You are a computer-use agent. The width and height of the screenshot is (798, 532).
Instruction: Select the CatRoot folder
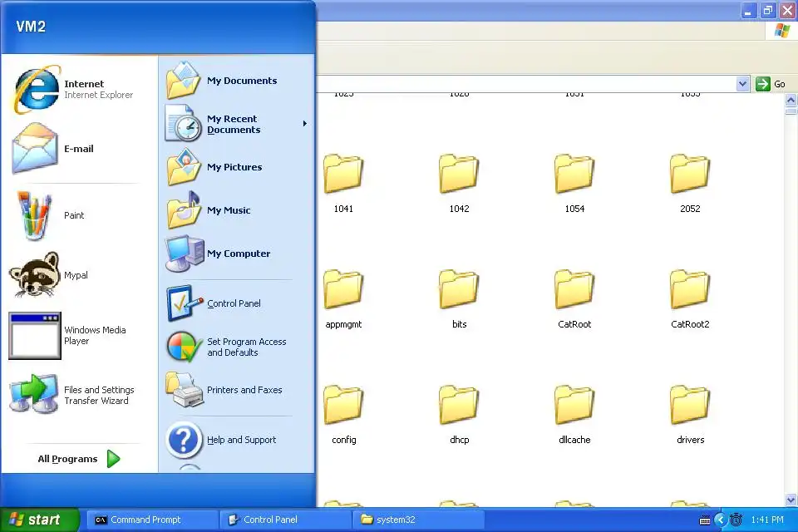pos(574,299)
